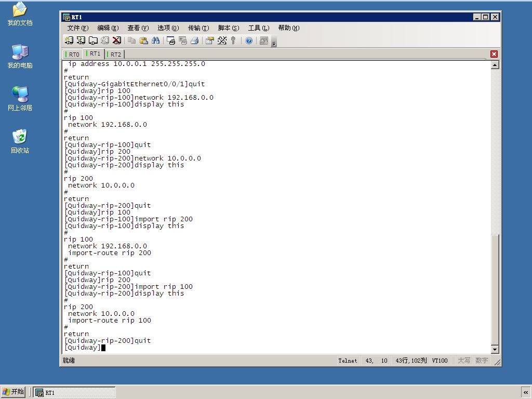The height and width of the screenshot is (399, 532).
Task: Click the vertical scrollbar thumb
Action: [x=495, y=289]
